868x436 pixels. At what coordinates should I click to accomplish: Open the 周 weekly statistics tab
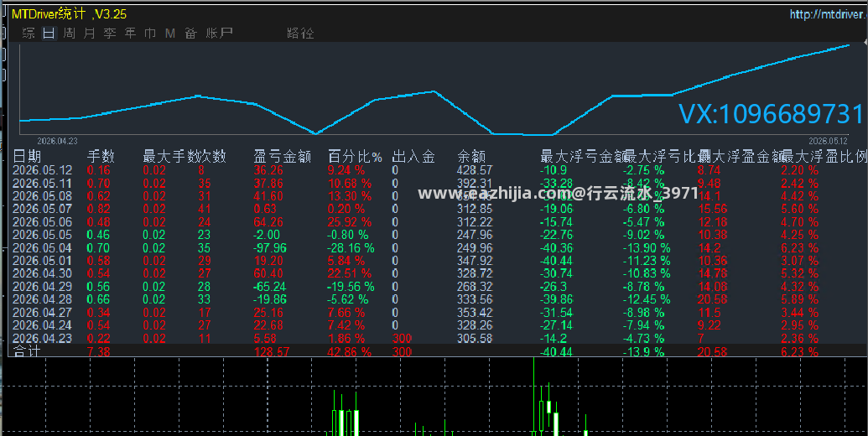(x=70, y=34)
